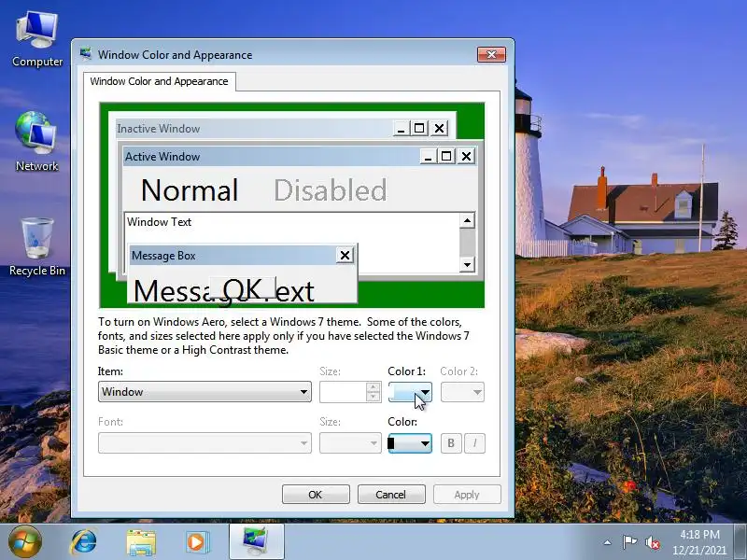
Task: Click Message Box title in preview
Action: pos(163,256)
